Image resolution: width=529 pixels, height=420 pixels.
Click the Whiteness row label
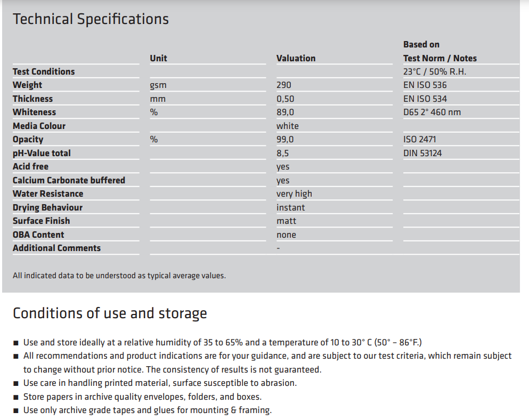click(x=35, y=112)
